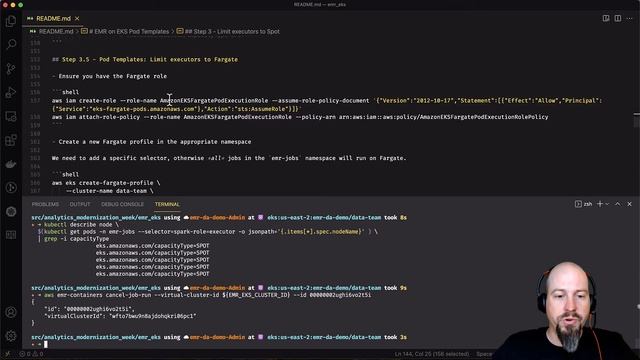Open the Explorer view in activity bar
This screenshot has height=360, width=640.
coord(11,21)
